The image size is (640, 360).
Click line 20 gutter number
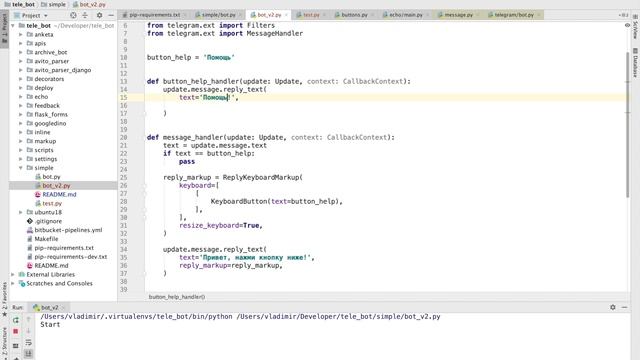tap(124, 138)
